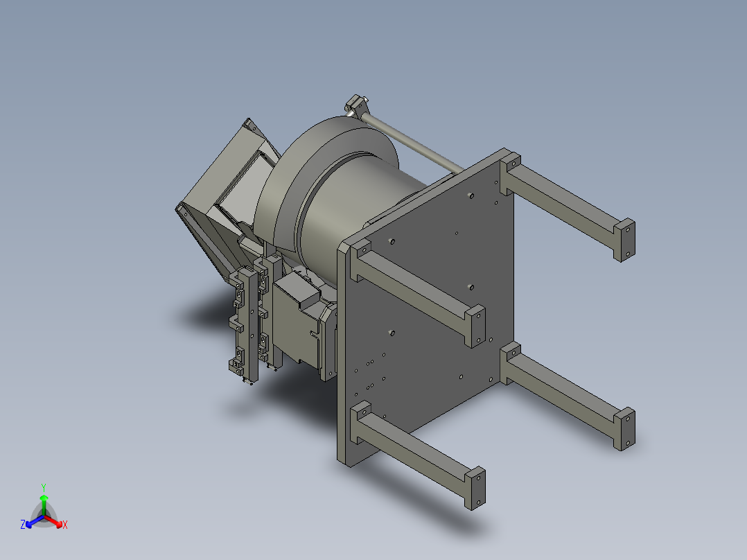Select the angled square hopper box
Image resolution: width=747 pixels, height=560 pixels.
tap(224, 191)
